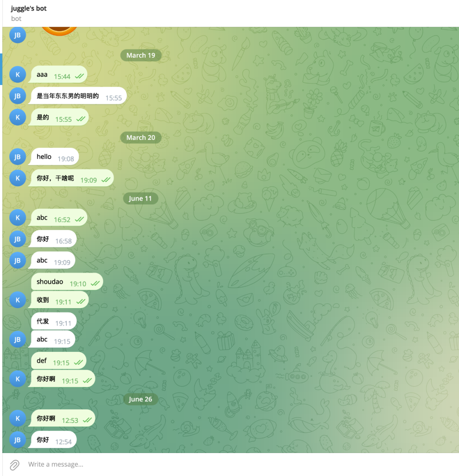
Task: Click JB avatar beside 你好 sent at 16:58
Action: (x=17, y=239)
